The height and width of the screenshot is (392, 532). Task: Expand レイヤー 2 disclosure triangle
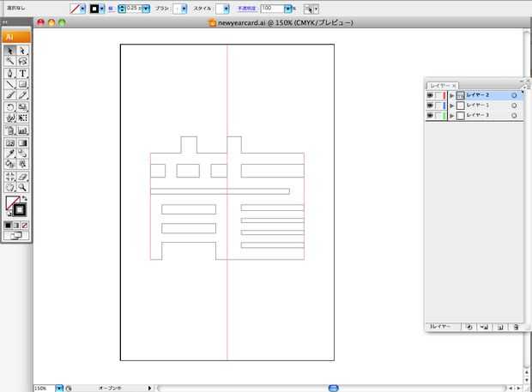coord(451,95)
